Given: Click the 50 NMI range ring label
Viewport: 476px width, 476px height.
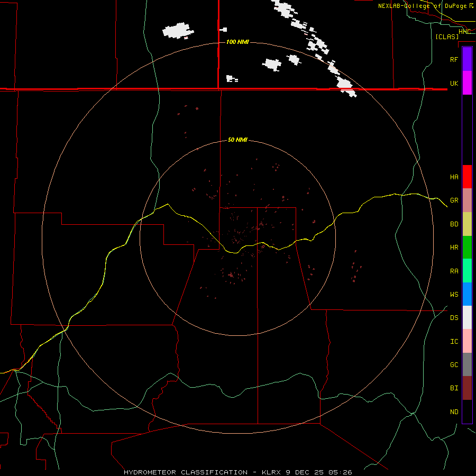Looking at the screenshot, I should [x=237, y=140].
